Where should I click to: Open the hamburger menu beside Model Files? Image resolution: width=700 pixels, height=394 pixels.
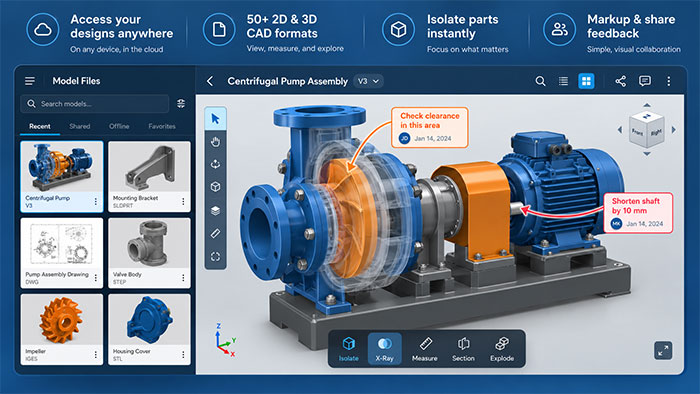tap(30, 81)
